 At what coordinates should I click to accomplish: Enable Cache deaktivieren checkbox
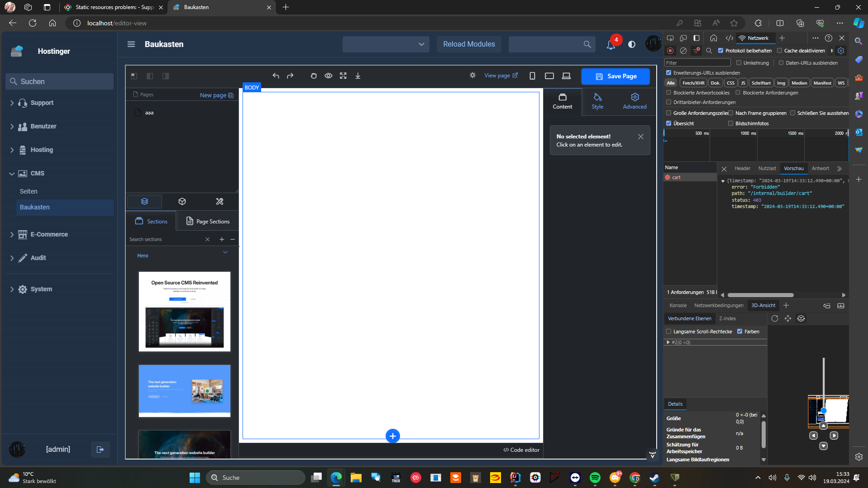click(x=780, y=51)
